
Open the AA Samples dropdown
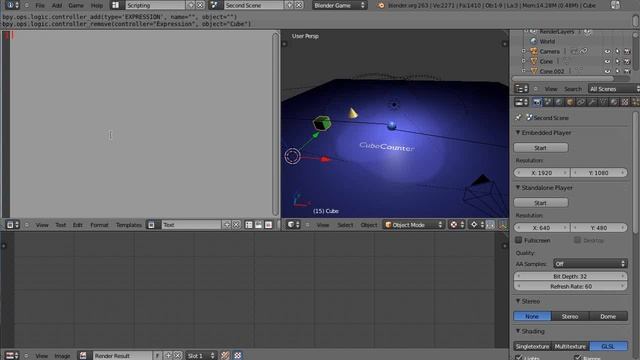pyautogui.click(x=590, y=264)
